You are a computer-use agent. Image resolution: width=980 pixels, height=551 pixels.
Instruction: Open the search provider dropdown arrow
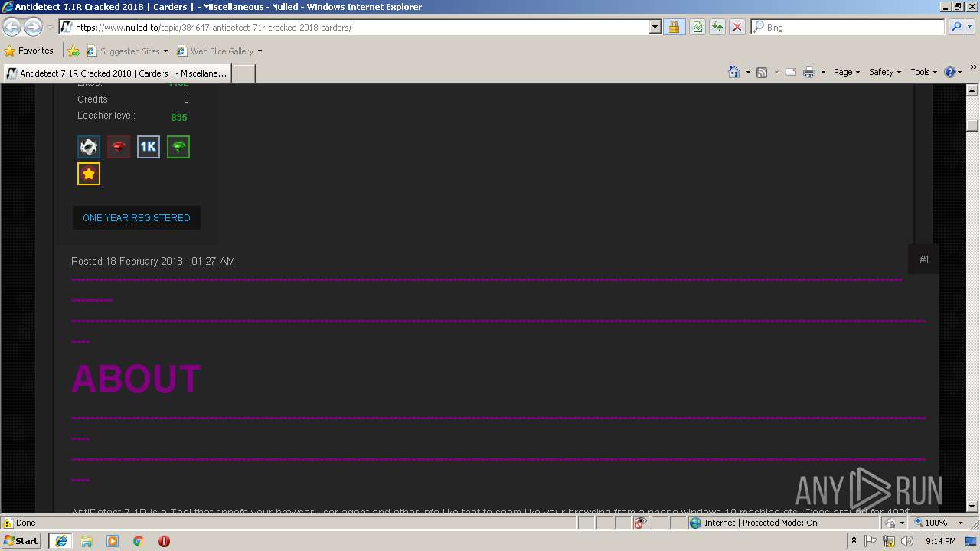tap(970, 27)
